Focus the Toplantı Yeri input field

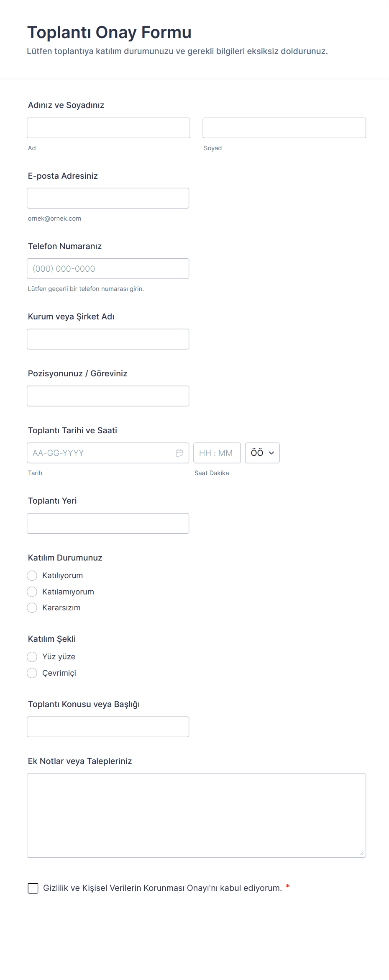point(108,523)
